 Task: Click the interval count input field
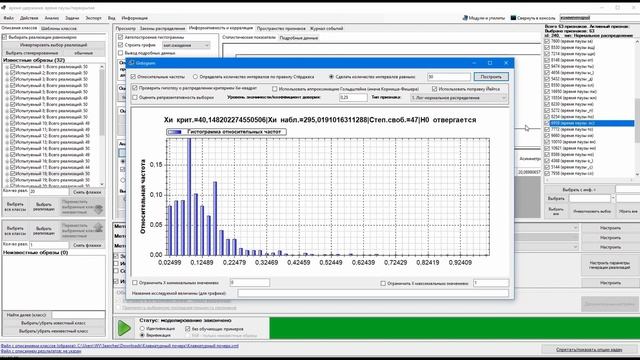(449, 76)
